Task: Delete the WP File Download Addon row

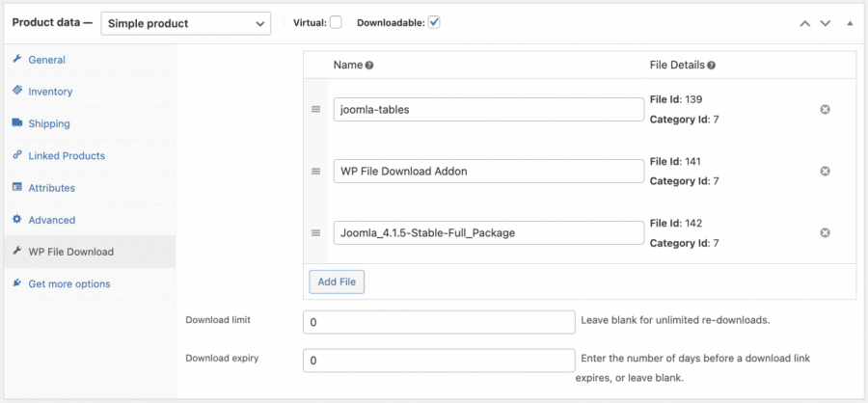Action: tap(825, 171)
